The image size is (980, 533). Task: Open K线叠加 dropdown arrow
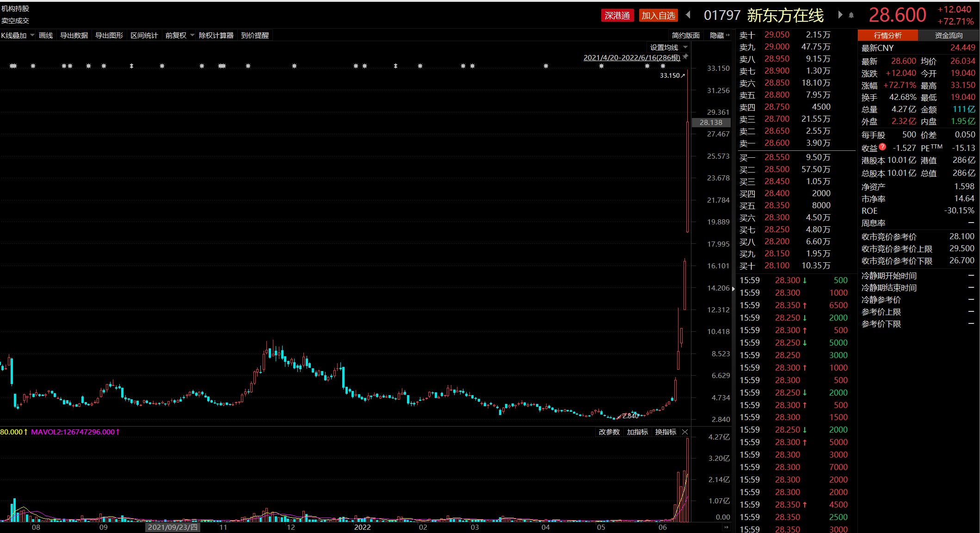tap(32, 35)
